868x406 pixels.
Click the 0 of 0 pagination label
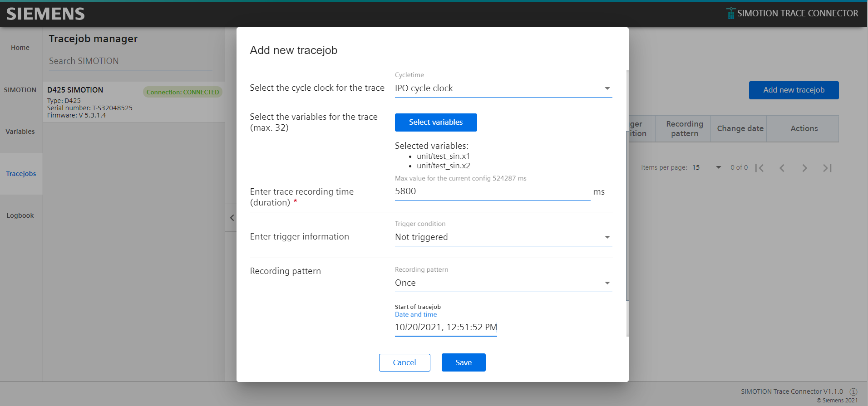point(739,167)
